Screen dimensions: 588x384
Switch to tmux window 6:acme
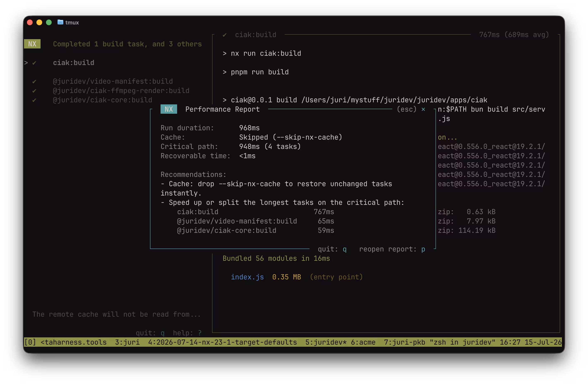pyautogui.click(x=363, y=342)
